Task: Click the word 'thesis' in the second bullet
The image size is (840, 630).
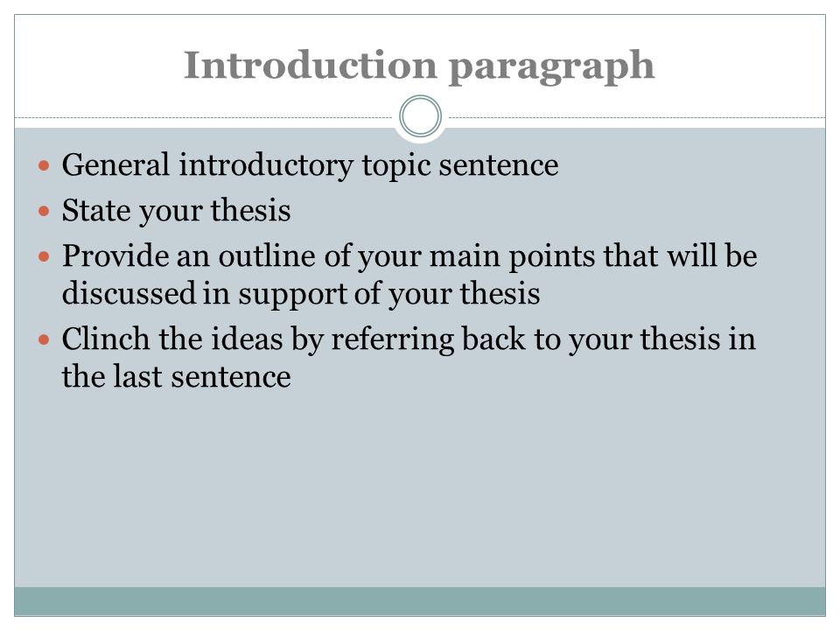Action: click(x=250, y=210)
